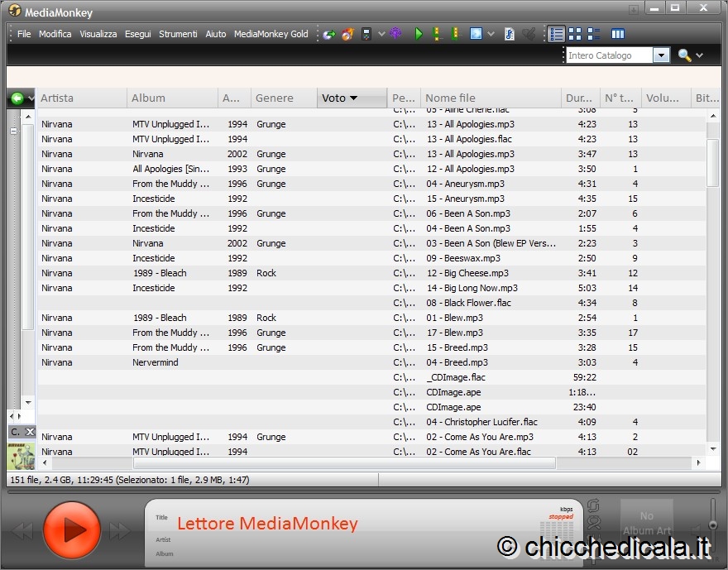The image size is (728, 570).
Task: Click the portable device sync icon
Action: click(x=366, y=34)
